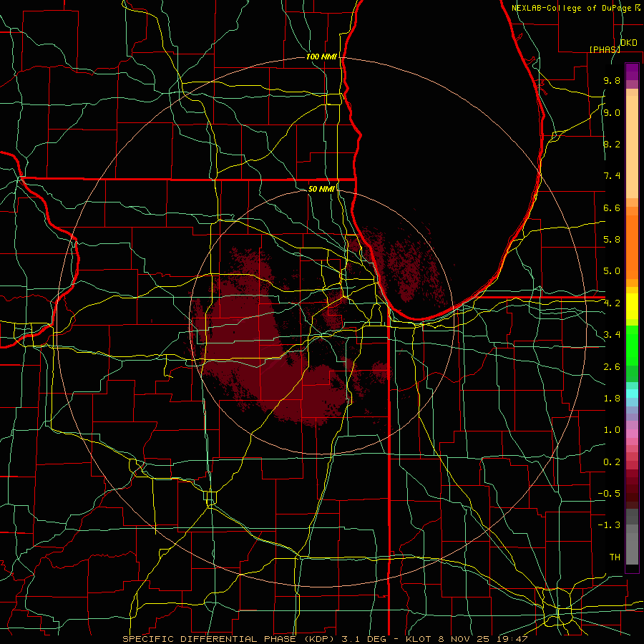Viewport: 644px width, 644px height.
Task: Click the 6.6 value on the color scale
Action: pyautogui.click(x=612, y=208)
